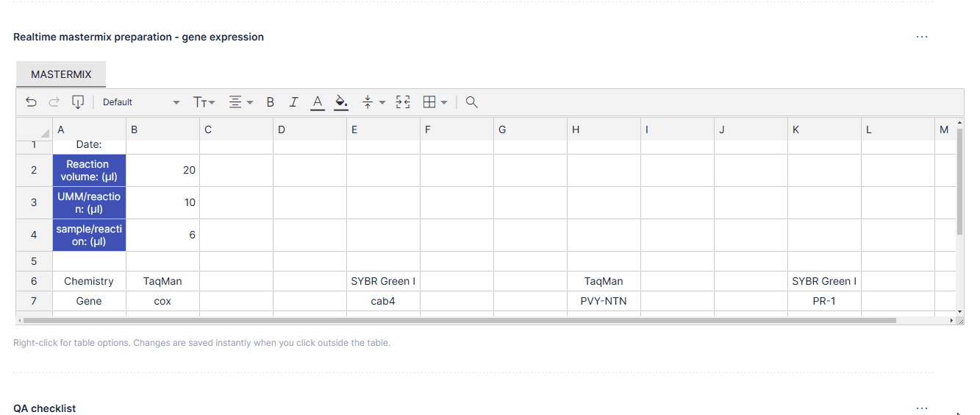Click the undo arrow in the toolbar

[31, 102]
